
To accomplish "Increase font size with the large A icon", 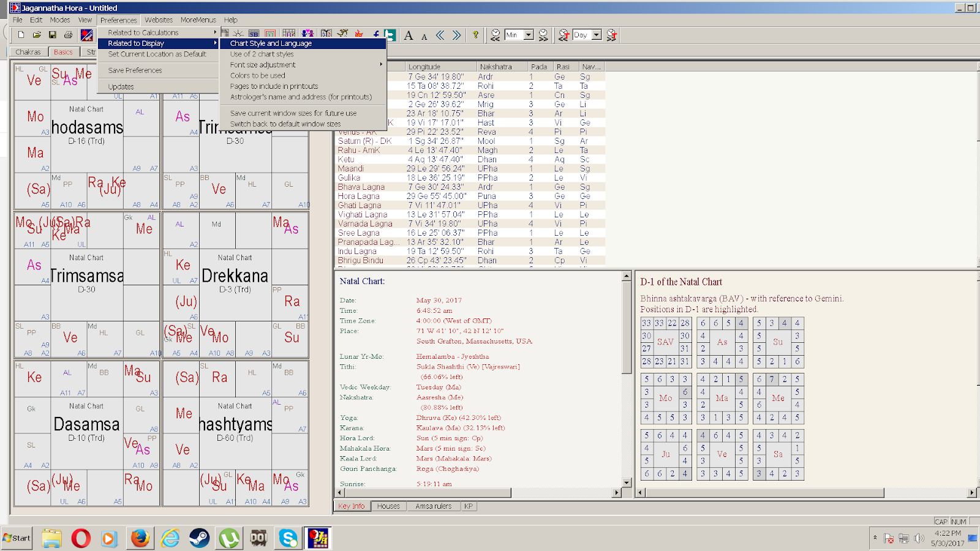I will [x=409, y=36].
